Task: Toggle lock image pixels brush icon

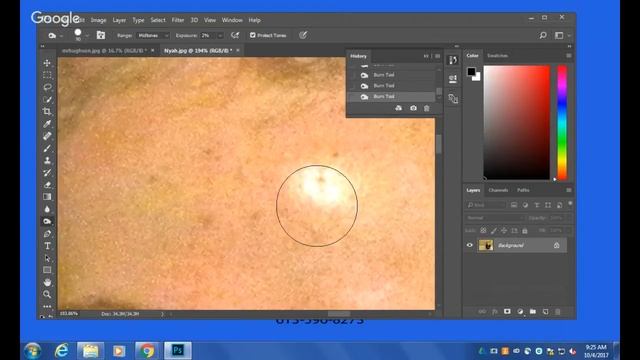Action: [x=494, y=231]
